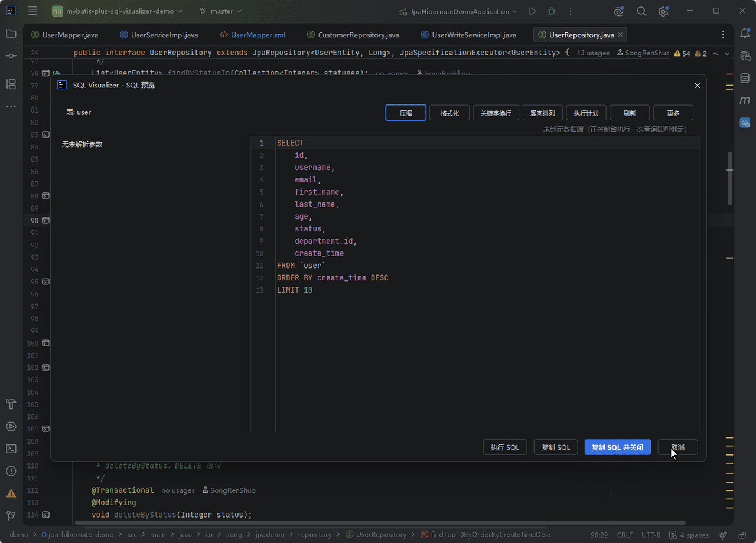
Task: Click the 复制 SQL button
Action: (556, 447)
